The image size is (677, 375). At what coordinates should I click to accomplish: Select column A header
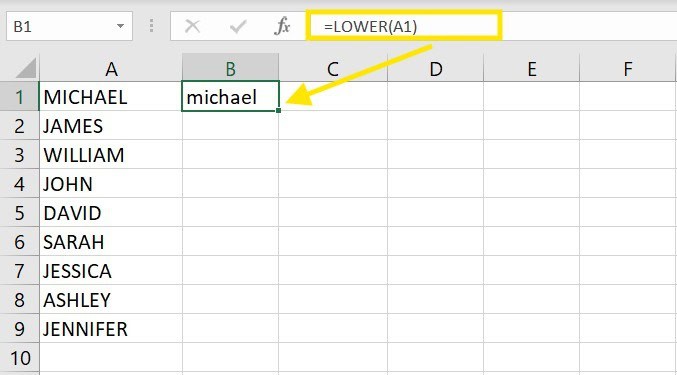(111, 69)
